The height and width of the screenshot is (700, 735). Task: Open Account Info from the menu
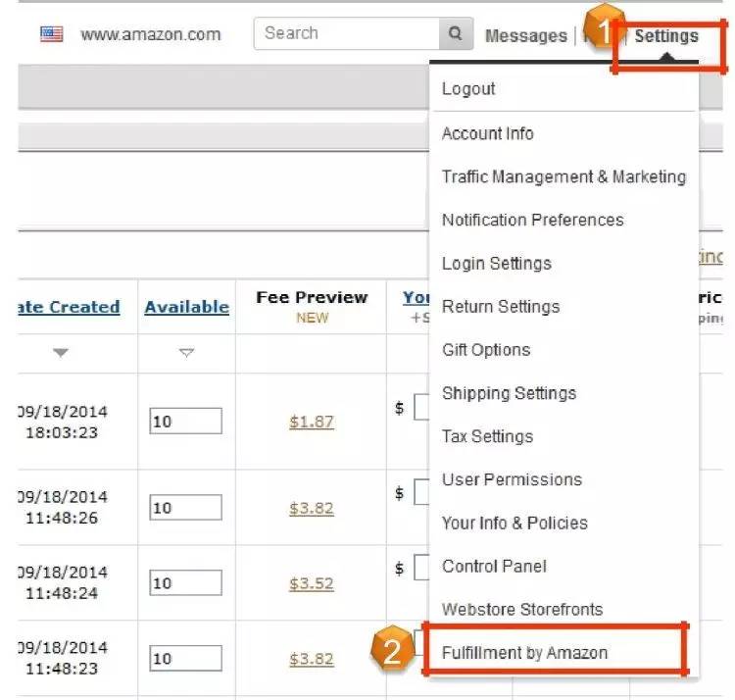click(x=487, y=133)
